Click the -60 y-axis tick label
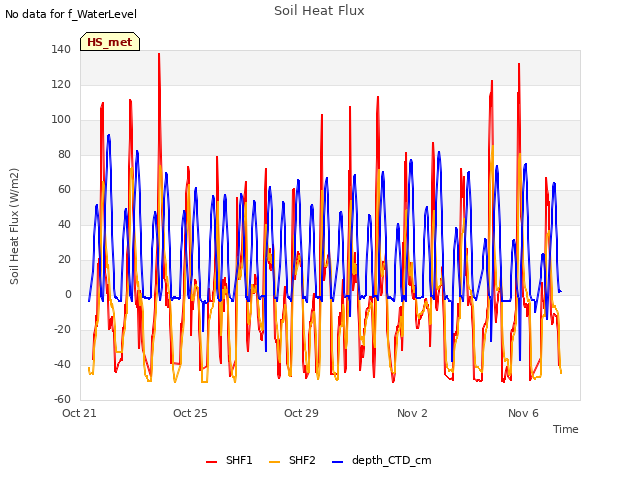Viewport: 640px width, 480px height. (x=62, y=399)
